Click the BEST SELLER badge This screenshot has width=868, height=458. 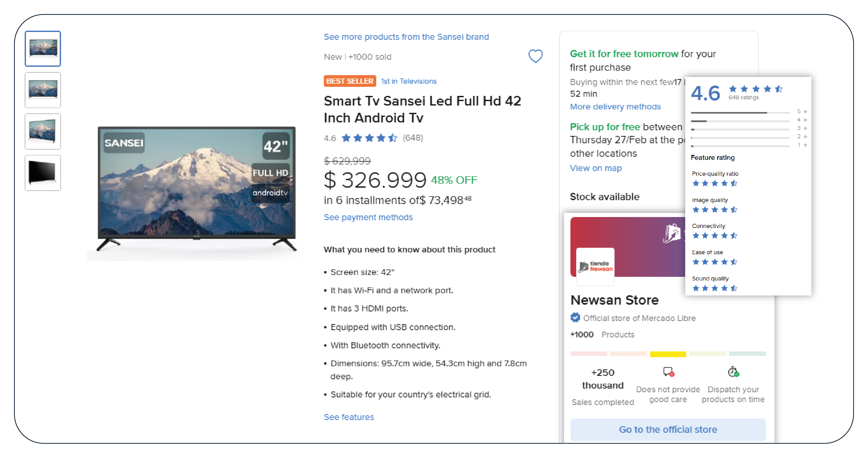point(350,81)
